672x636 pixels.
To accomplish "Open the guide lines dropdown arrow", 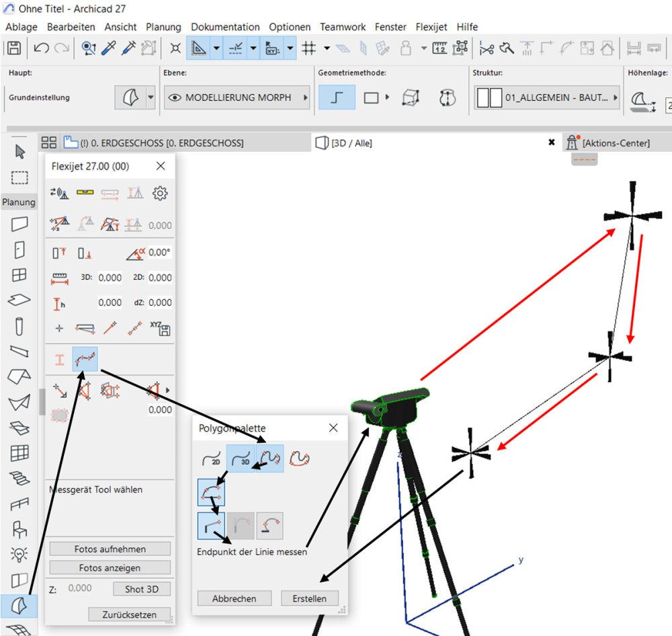I will pyautogui.click(x=216, y=48).
